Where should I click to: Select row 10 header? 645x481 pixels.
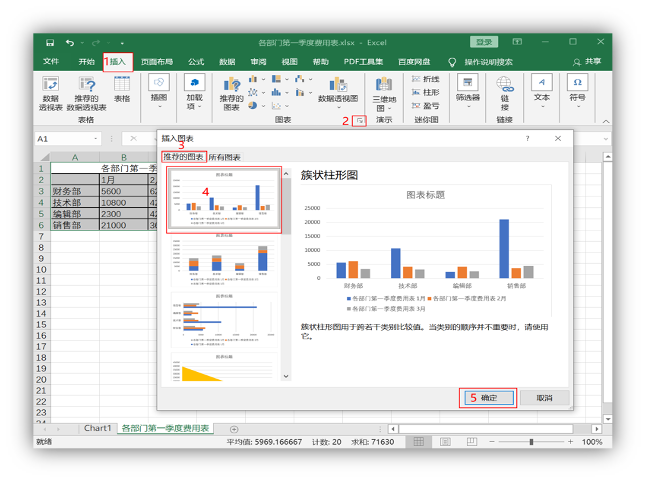41,270
